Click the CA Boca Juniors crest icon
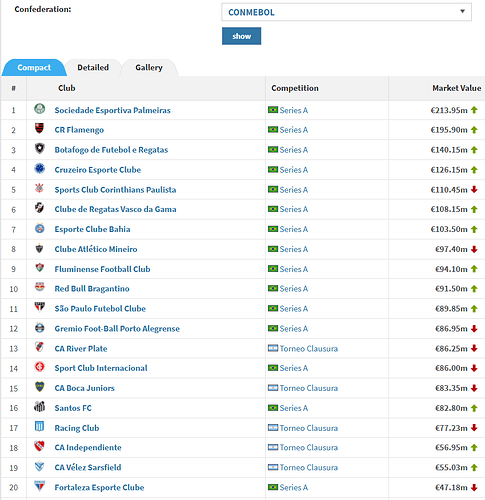 coord(40,387)
